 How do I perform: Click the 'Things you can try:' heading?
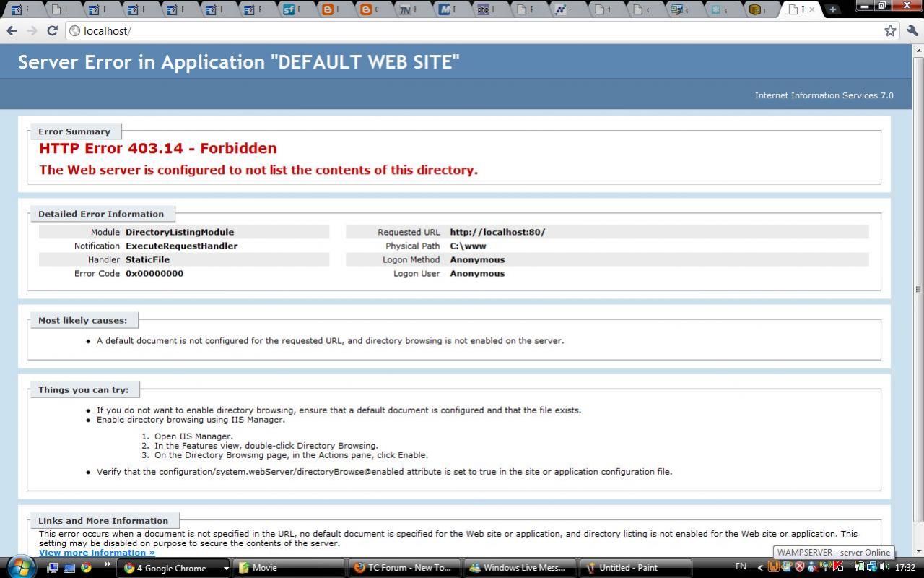point(84,389)
